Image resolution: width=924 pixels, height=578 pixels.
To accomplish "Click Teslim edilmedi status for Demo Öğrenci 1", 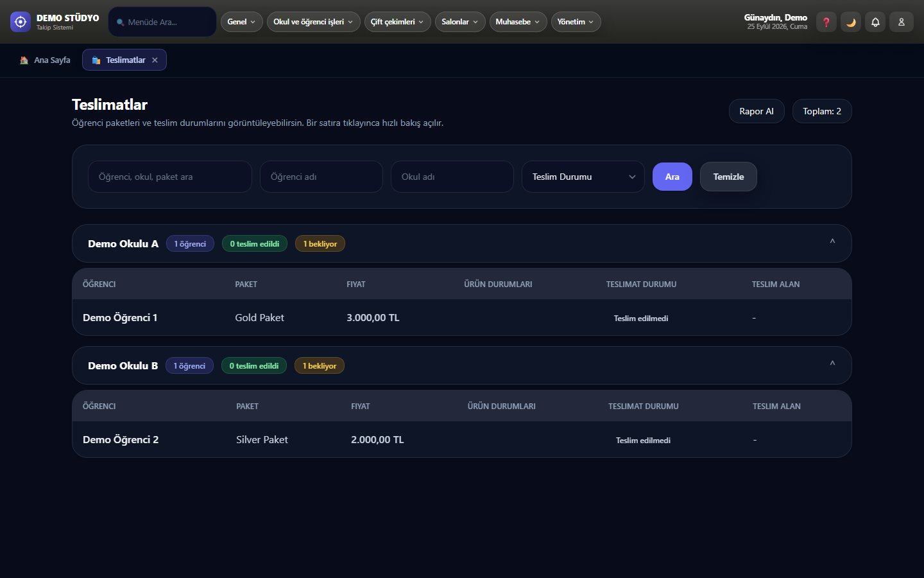I will pos(641,318).
